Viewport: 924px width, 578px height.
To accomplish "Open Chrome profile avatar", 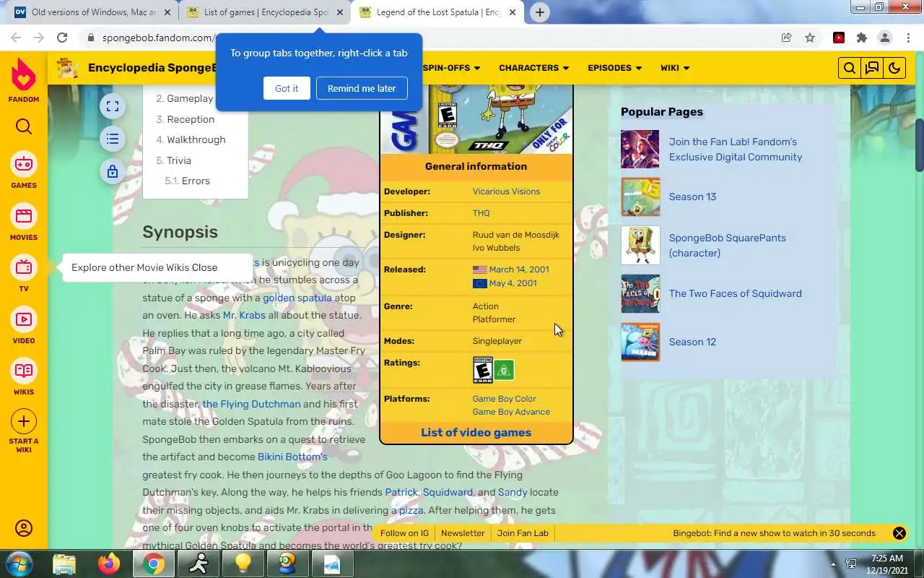I will pyautogui.click(x=885, y=38).
